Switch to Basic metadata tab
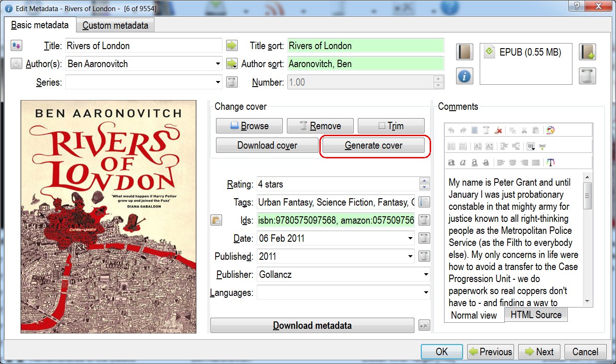Image resolution: width=616 pixels, height=364 pixels. point(40,25)
